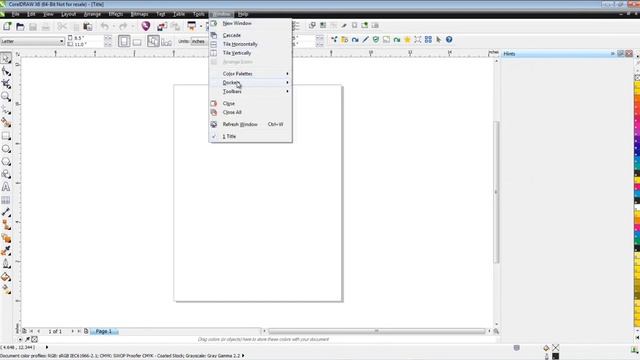
Task: Toggle apply layout to current page only
Action: [x=167, y=41]
